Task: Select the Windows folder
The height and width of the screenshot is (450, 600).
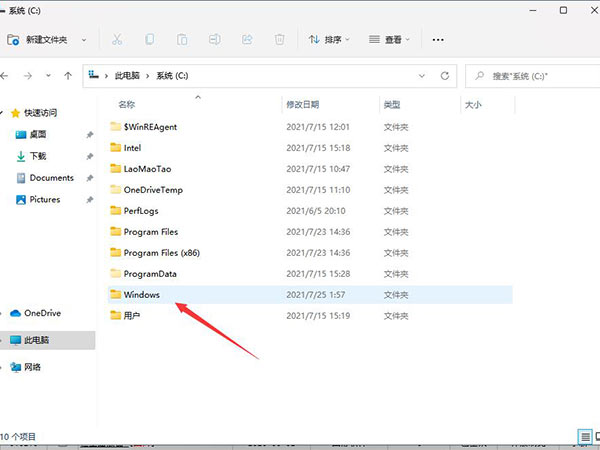Action: 141,294
